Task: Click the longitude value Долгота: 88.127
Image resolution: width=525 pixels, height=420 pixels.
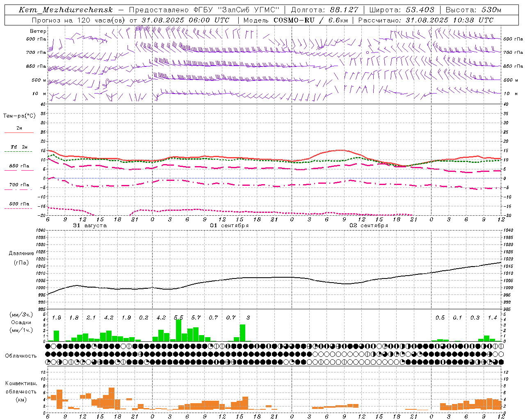Action: tap(325, 10)
